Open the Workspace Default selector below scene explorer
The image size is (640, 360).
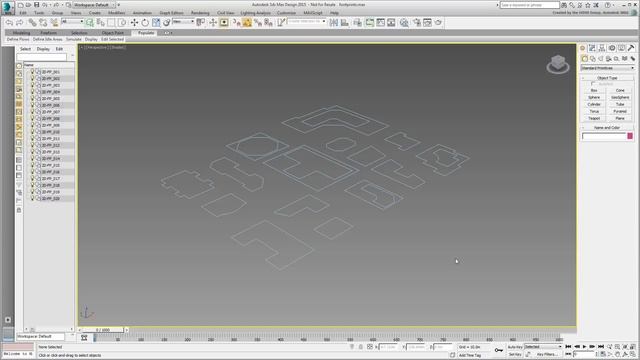click(x=40, y=336)
